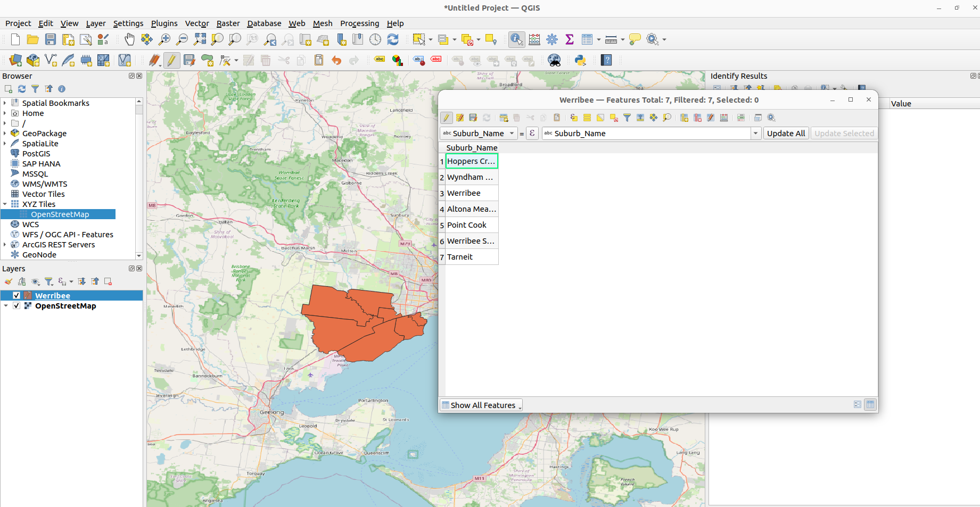Image resolution: width=980 pixels, height=507 pixels.
Task: Click the Update All button
Action: coord(786,134)
